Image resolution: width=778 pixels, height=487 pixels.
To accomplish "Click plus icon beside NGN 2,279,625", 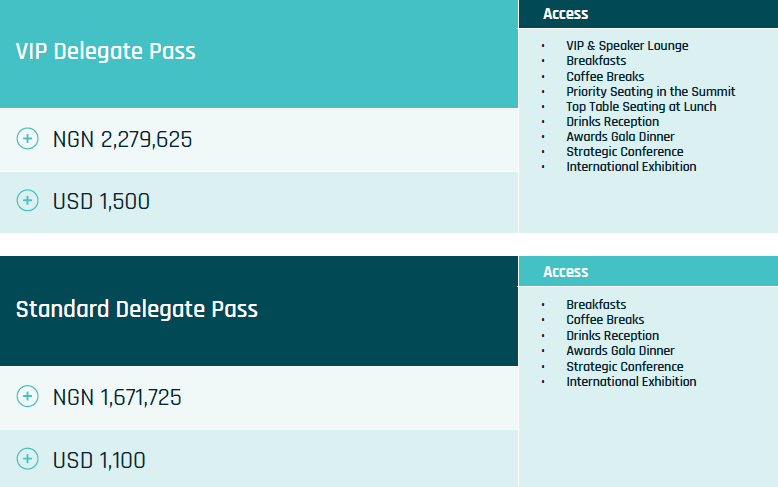I will pyautogui.click(x=28, y=139).
